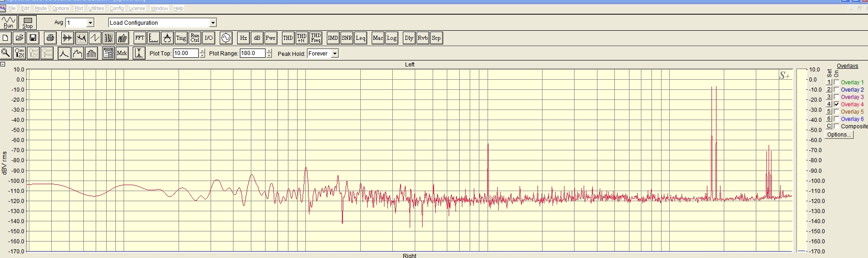868x258 pixels.
Task: Click the overlay Options... button
Action: (839, 135)
